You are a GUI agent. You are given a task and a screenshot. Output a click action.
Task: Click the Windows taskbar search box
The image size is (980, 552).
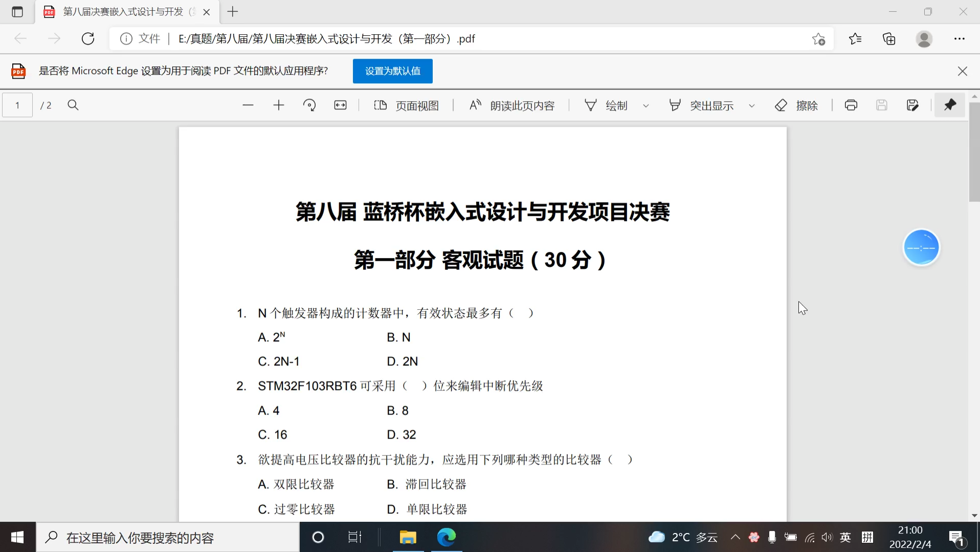click(168, 537)
